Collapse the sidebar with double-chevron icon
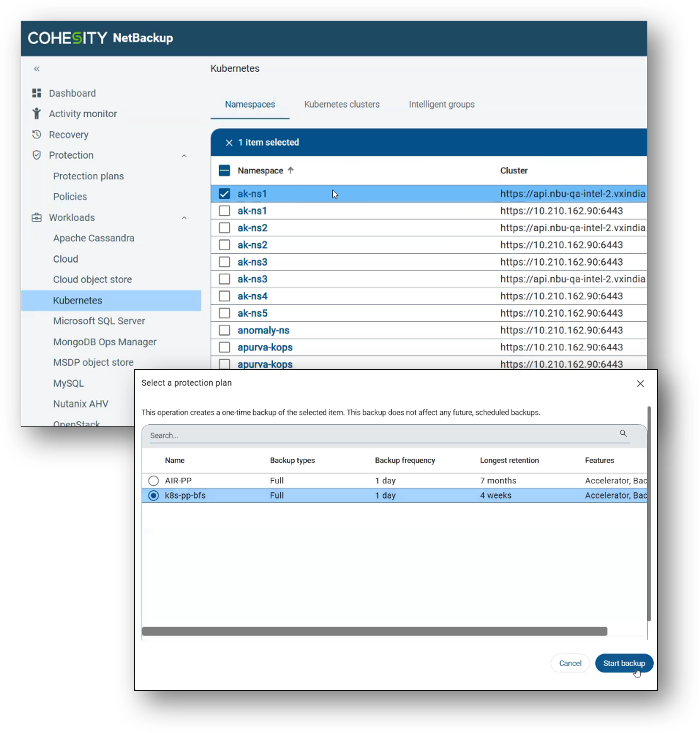Viewport: 700px width, 733px height. pos(37,69)
